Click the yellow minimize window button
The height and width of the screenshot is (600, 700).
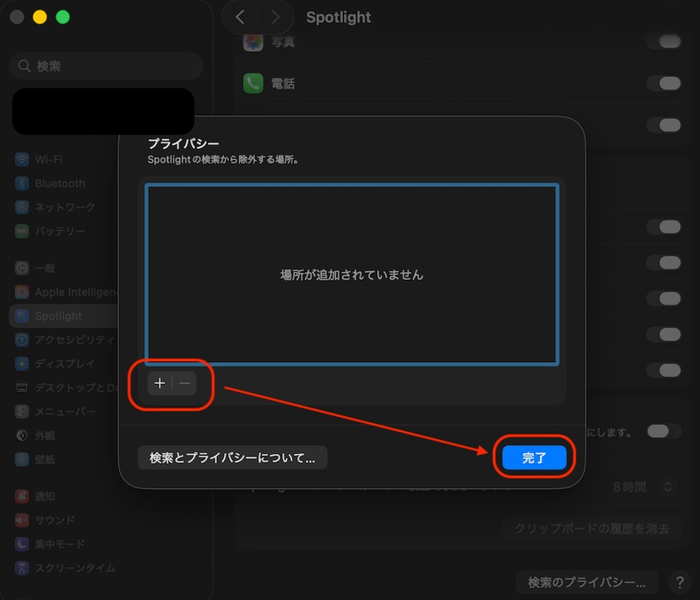coord(39,17)
